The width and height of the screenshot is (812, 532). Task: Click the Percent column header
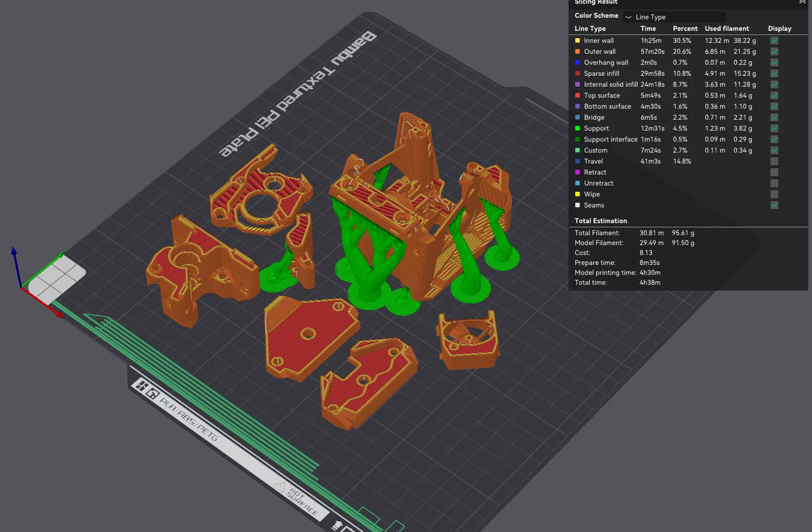[685, 28]
